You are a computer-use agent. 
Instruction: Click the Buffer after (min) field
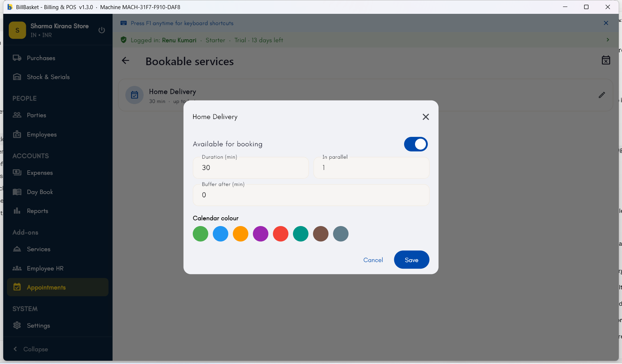coord(311,195)
